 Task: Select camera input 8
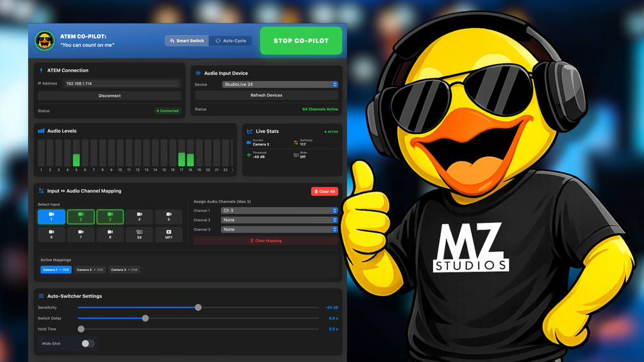[x=110, y=234]
